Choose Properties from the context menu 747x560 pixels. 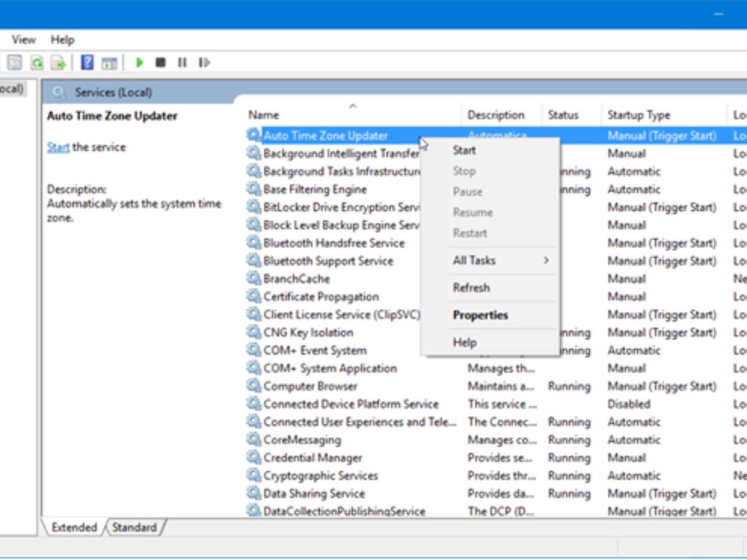click(480, 315)
